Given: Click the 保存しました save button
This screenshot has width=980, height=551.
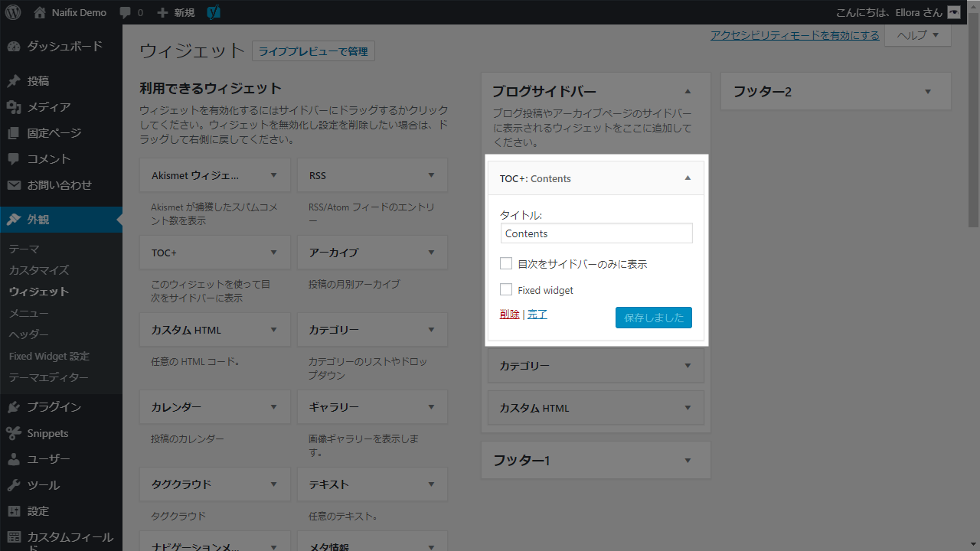Looking at the screenshot, I should click(x=654, y=318).
